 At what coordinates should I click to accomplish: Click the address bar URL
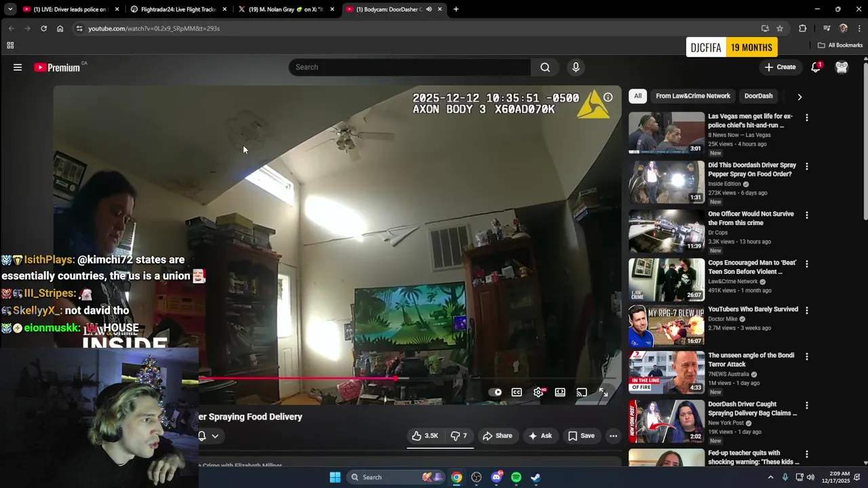(154, 28)
